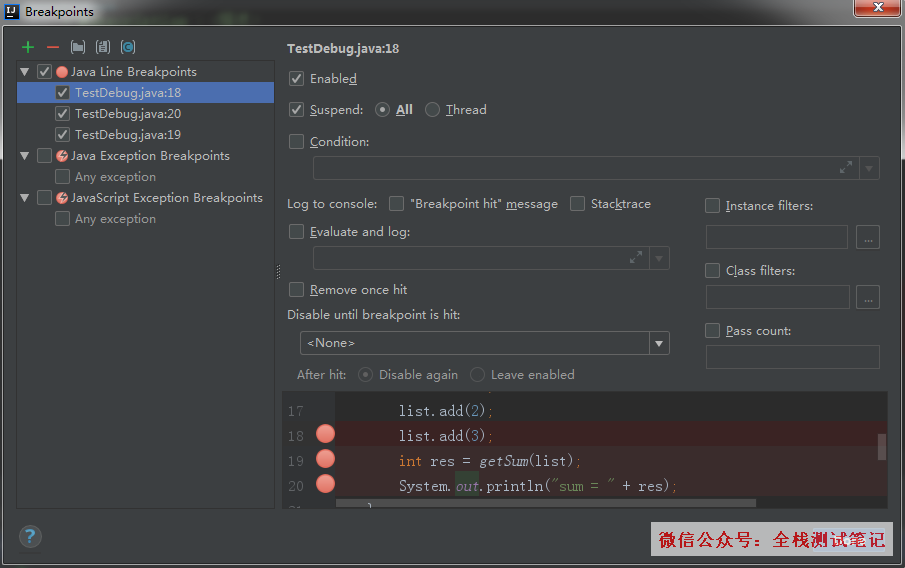Select the All suspend radio option

382,110
